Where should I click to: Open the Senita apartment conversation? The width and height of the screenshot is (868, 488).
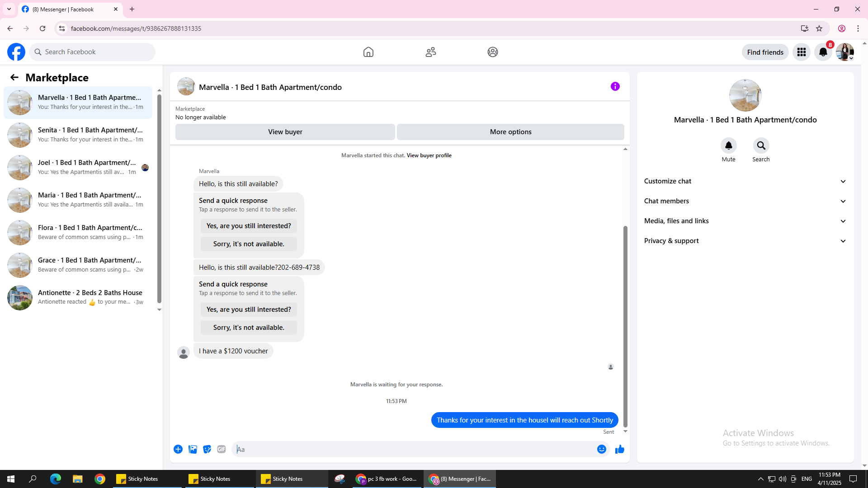point(78,135)
